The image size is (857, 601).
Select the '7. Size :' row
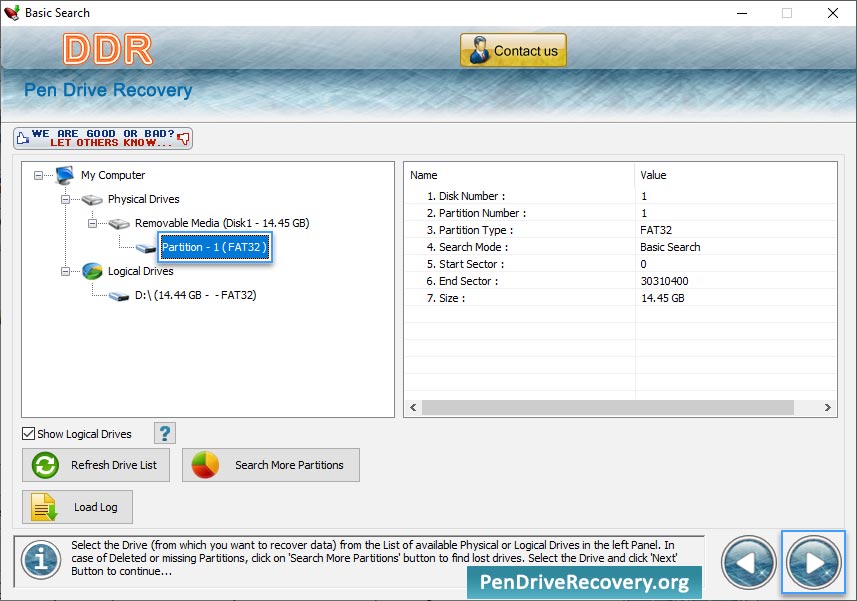click(621, 297)
